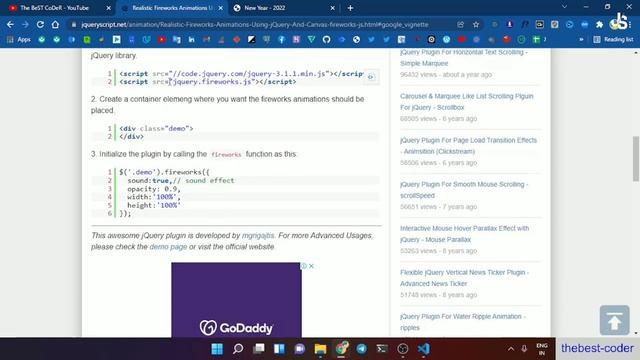Close the GoDaddy ad
This screenshot has height=360, width=640.
(311, 266)
